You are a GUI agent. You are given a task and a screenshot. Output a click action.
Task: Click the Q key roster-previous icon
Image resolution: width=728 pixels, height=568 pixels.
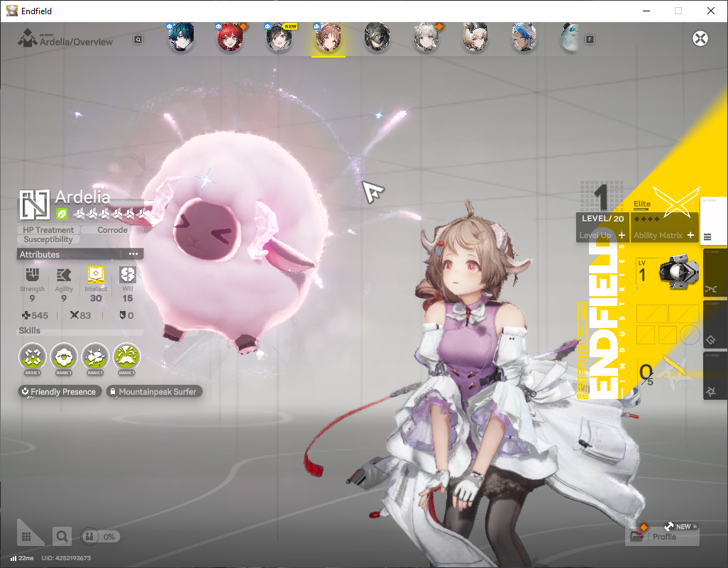[x=138, y=40]
